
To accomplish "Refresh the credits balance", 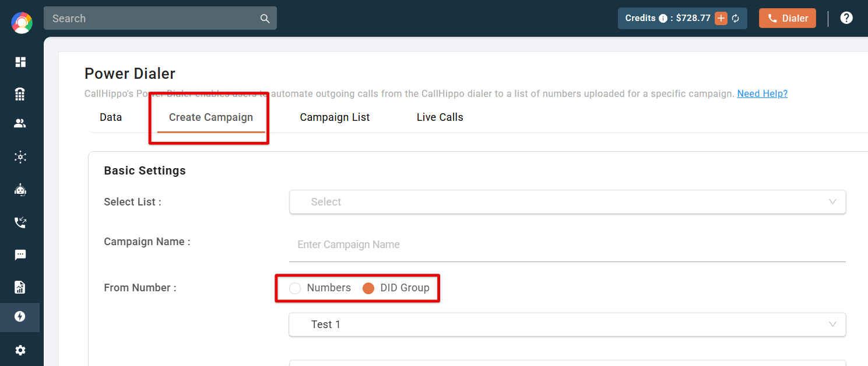I will coord(736,19).
